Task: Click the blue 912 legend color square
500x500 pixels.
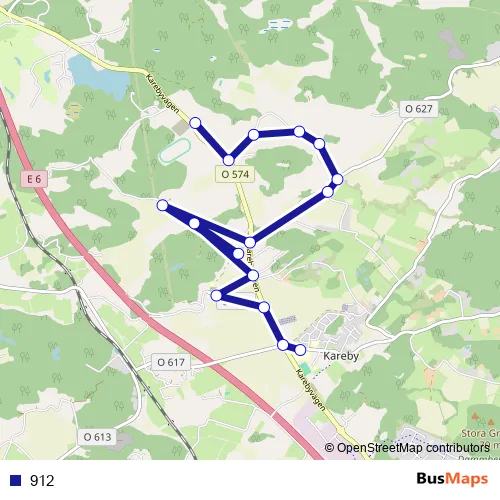Action: click(15, 480)
